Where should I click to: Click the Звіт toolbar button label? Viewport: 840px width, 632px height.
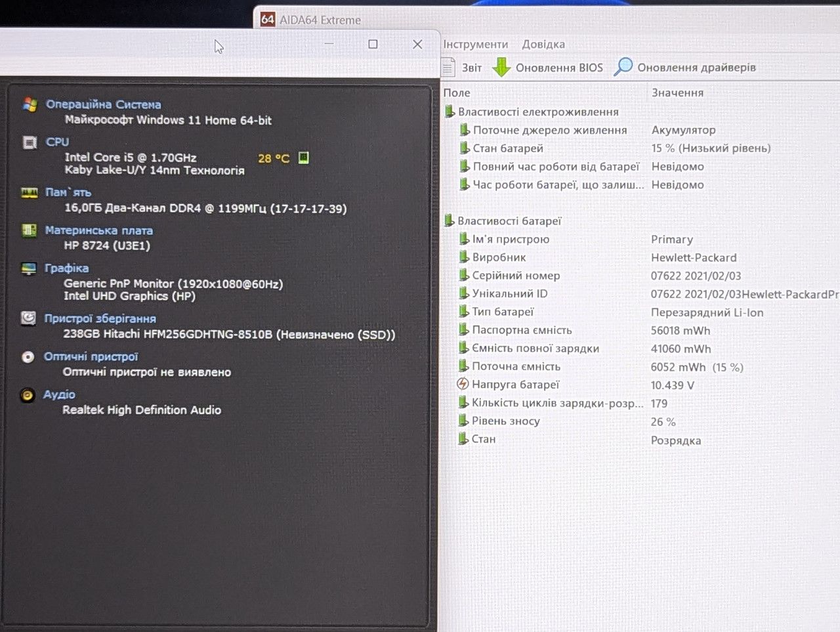point(472,68)
